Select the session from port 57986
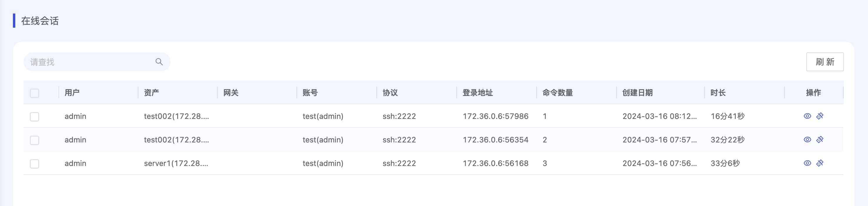868x206 pixels. [34, 117]
